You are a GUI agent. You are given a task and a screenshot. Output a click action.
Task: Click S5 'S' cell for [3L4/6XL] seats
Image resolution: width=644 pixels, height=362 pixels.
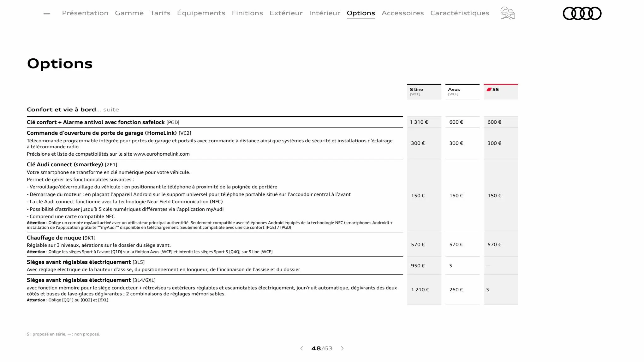tap(488, 290)
